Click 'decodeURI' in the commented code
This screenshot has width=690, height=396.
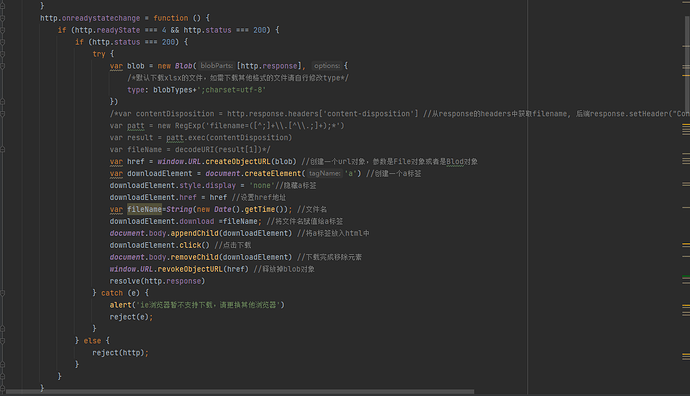coord(195,150)
